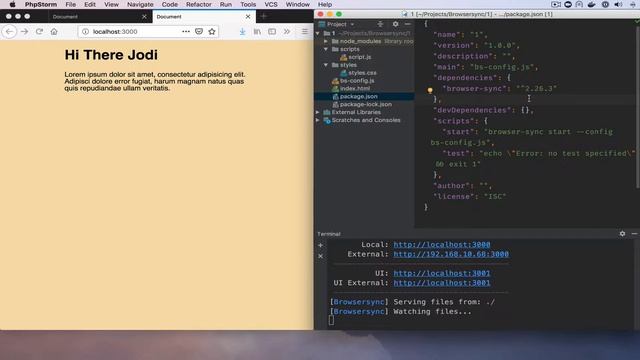Reload the localhost:3000 page
Screen dimensions: 640x360
click(x=39, y=31)
